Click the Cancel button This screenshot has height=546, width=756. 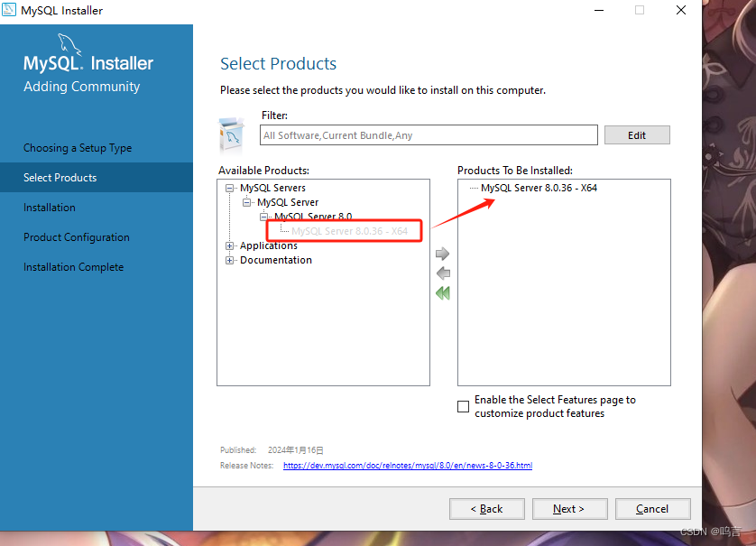pos(653,509)
